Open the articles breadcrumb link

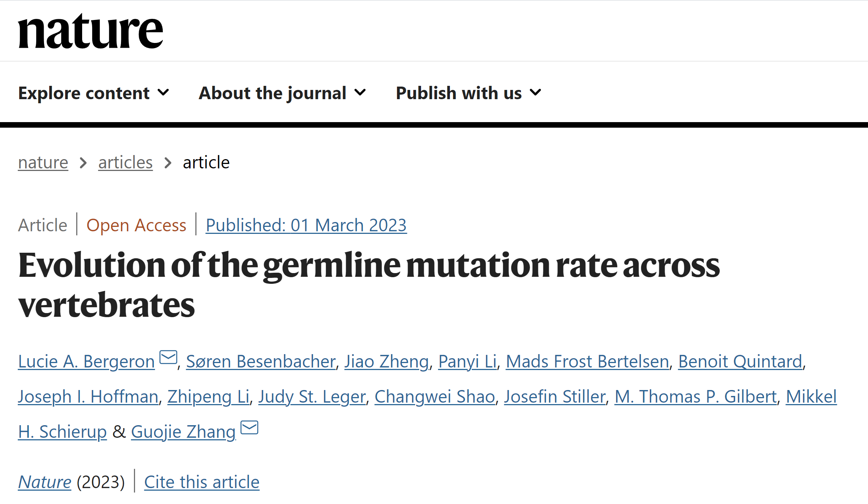pyautogui.click(x=125, y=162)
